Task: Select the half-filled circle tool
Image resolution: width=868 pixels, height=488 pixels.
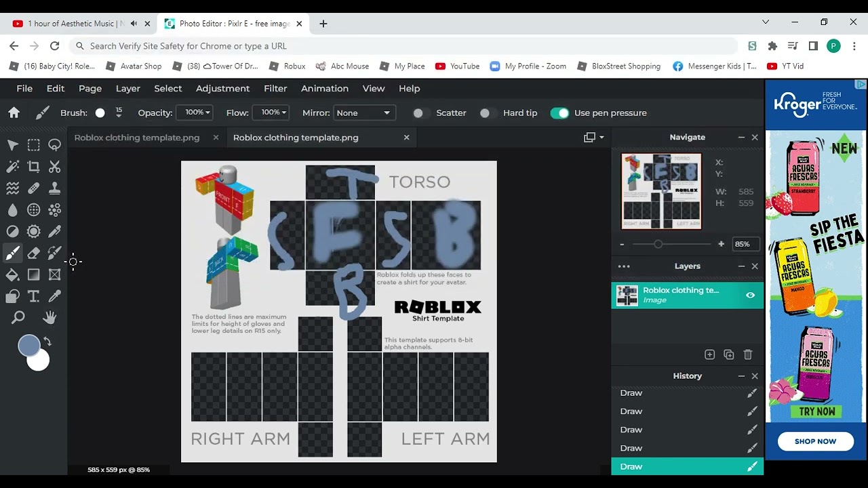Action: tap(12, 232)
